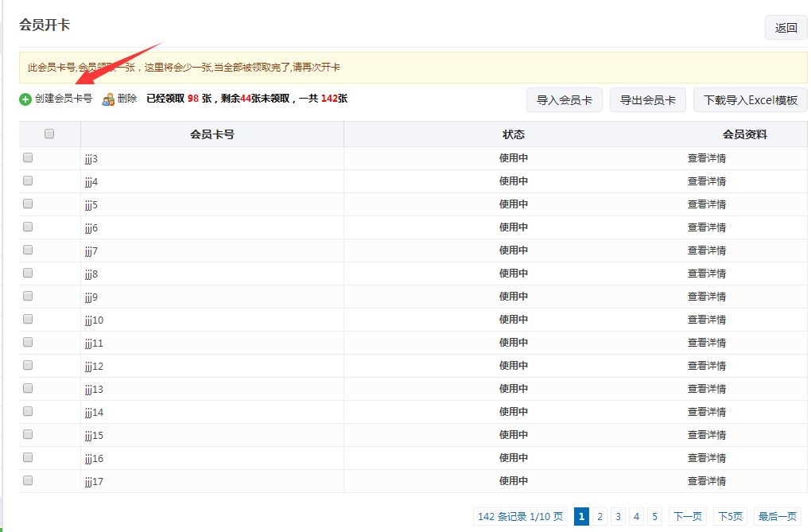Click 状态 column header
Image resolution: width=811 pixels, height=532 pixels.
(x=514, y=134)
